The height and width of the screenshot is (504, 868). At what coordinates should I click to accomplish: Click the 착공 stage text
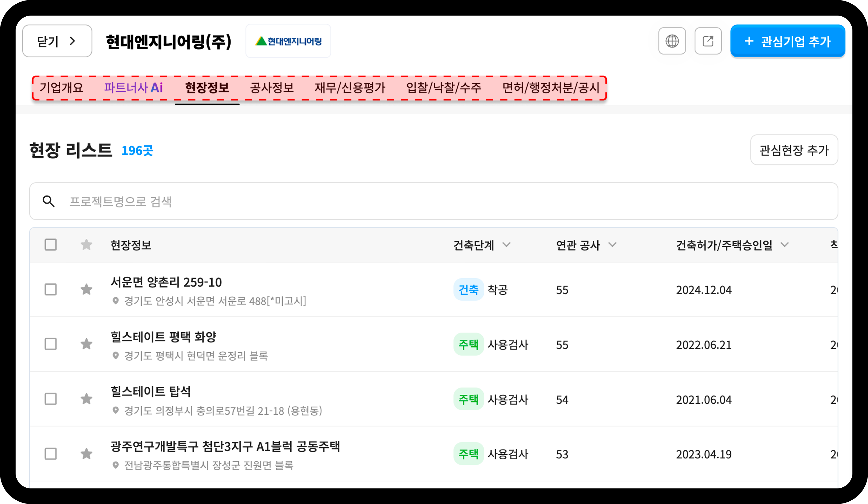(x=498, y=290)
